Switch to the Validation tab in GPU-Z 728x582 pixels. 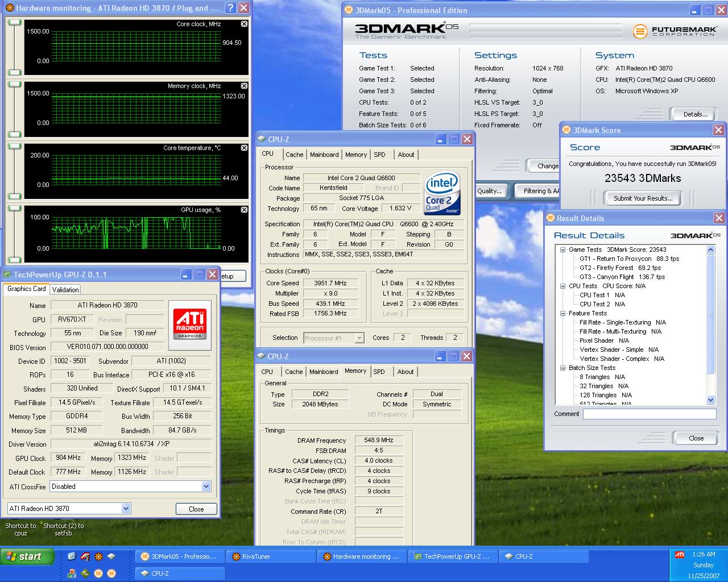[x=65, y=290]
